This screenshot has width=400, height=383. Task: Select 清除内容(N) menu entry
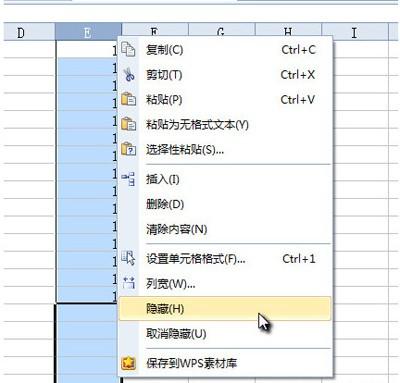225,229
